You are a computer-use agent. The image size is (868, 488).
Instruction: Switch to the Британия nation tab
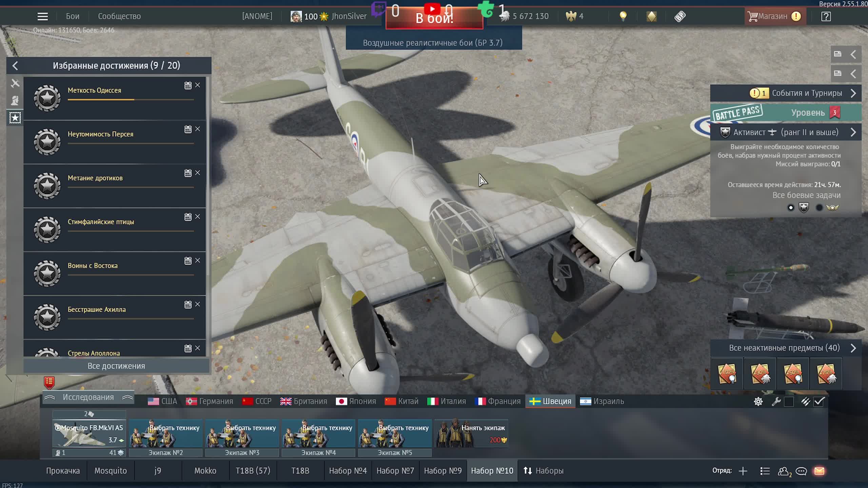(303, 401)
